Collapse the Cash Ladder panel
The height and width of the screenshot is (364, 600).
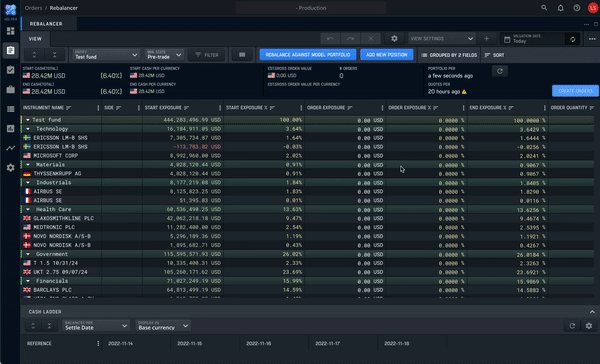[592, 312]
